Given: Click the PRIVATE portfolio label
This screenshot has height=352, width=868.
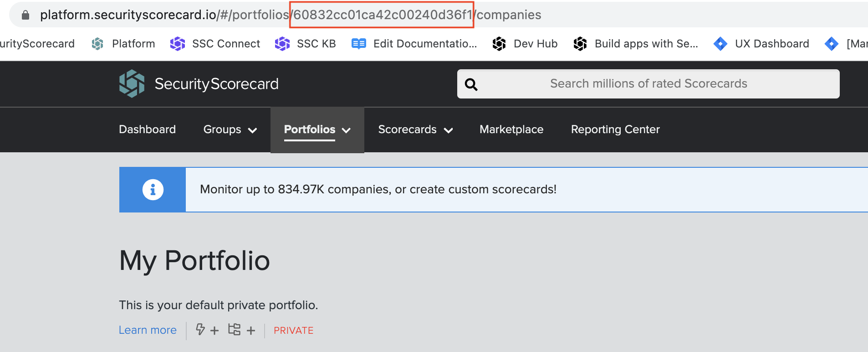Looking at the screenshot, I should (x=294, y=331).
